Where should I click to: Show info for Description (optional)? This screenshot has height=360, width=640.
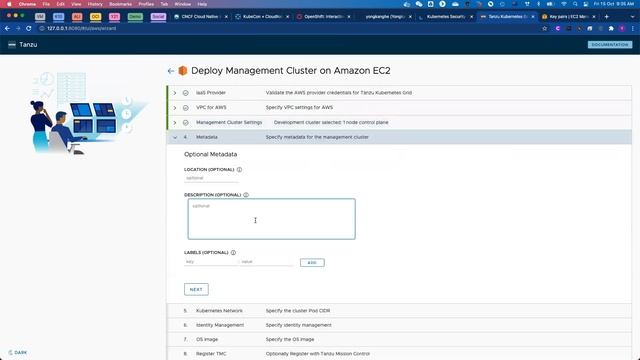246,195
